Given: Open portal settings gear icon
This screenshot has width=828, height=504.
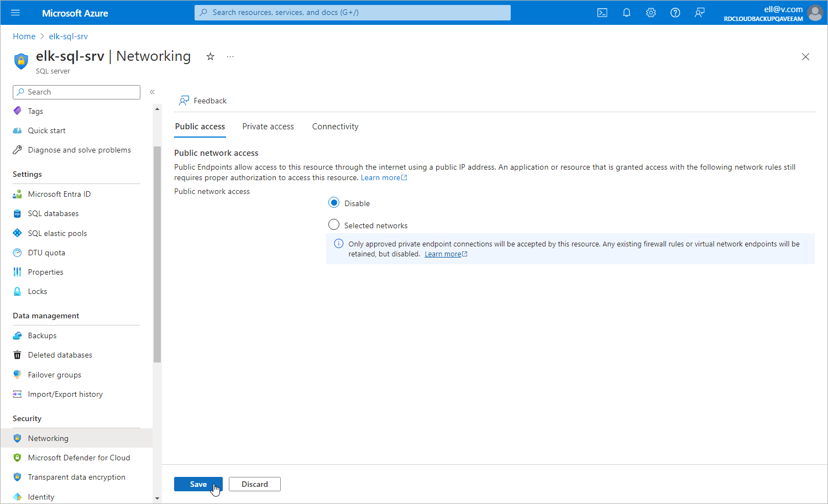Looking at the screenshot, I should pos(651,13).
